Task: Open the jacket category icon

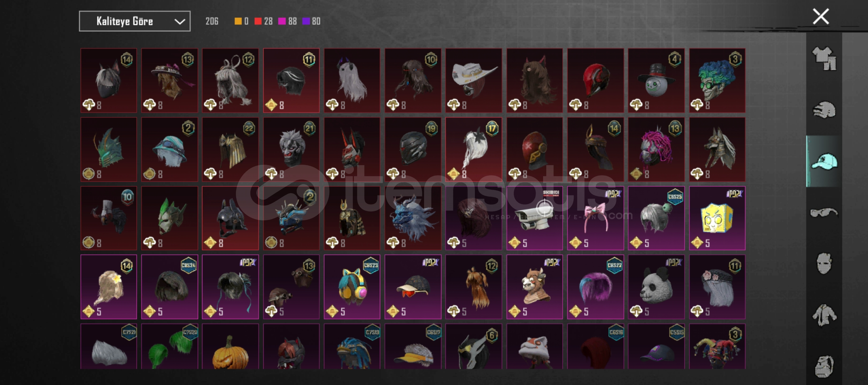Action: [x=824, y=315]
